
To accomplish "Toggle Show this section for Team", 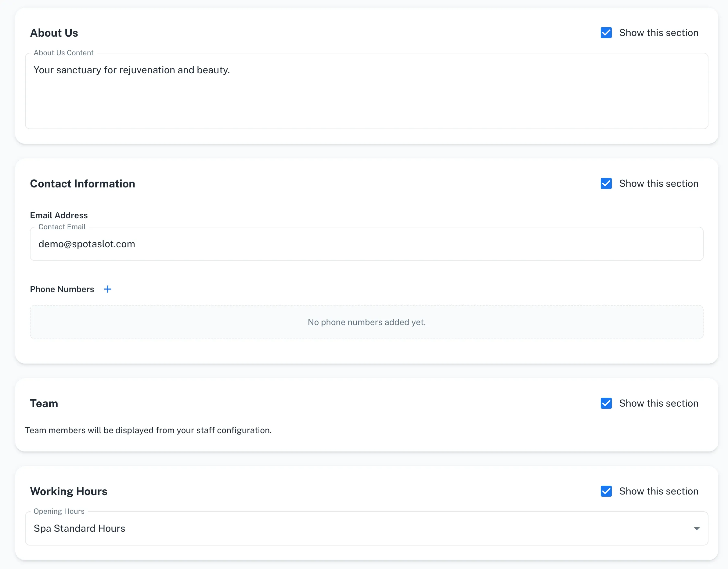I will point(606,403).
